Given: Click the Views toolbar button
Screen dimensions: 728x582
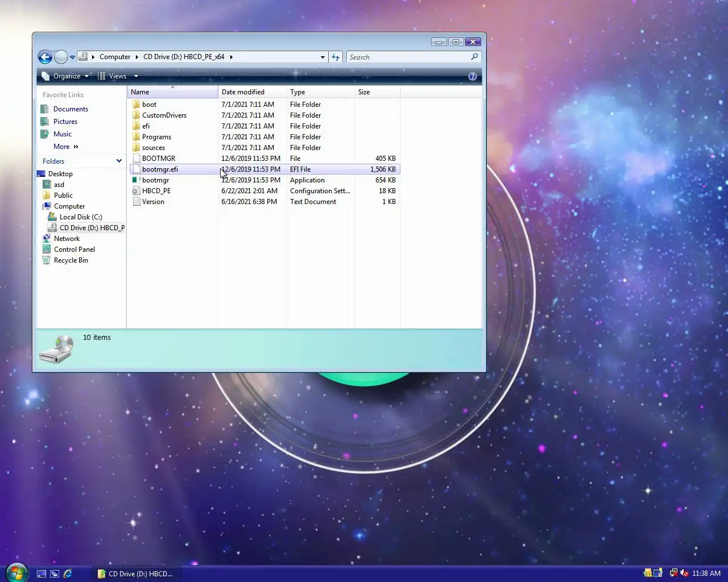Looking at the screenshot, I should pyautogui.click(x=113, y=76).
